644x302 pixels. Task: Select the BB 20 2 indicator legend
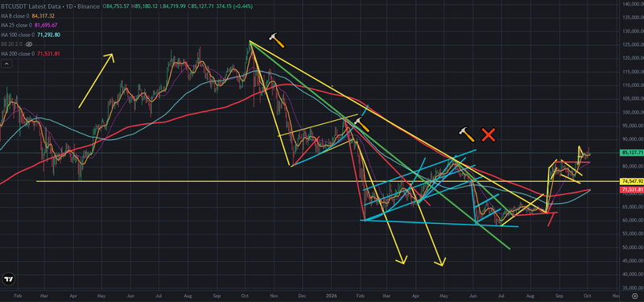12,44
